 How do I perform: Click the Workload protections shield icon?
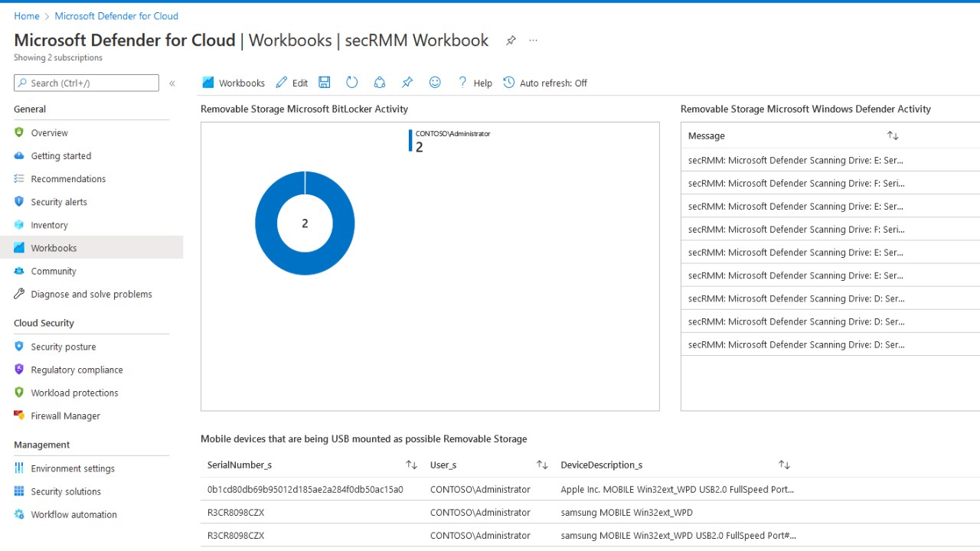tap(19, 392)
